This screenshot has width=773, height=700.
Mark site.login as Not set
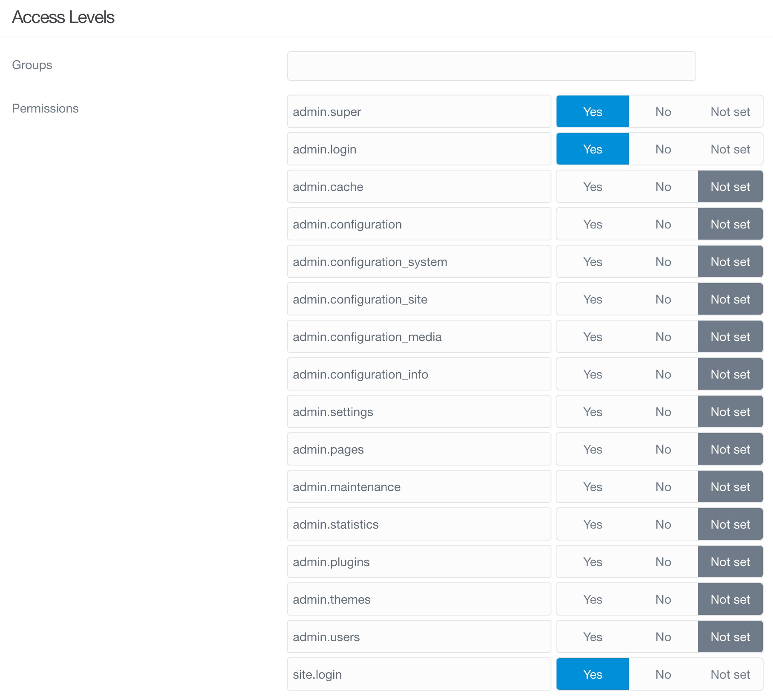coord(730,674)
